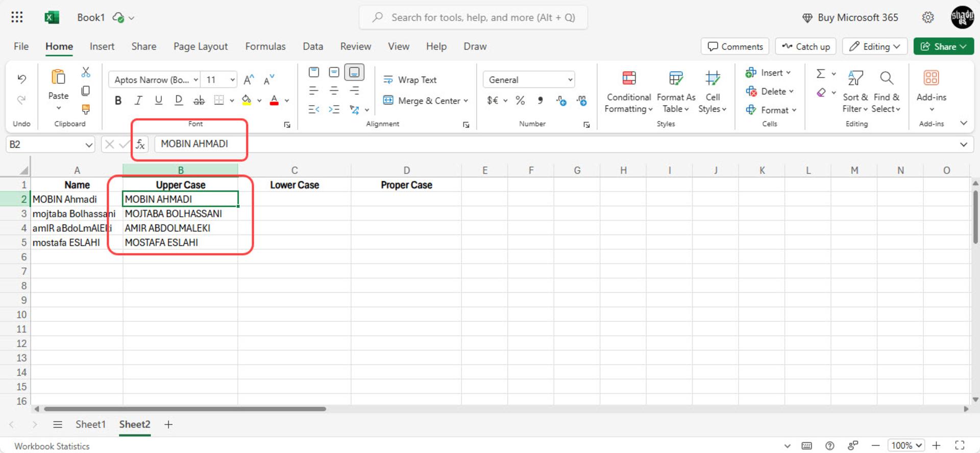
Task: Click the percent style icon
Action: [520, 100]
